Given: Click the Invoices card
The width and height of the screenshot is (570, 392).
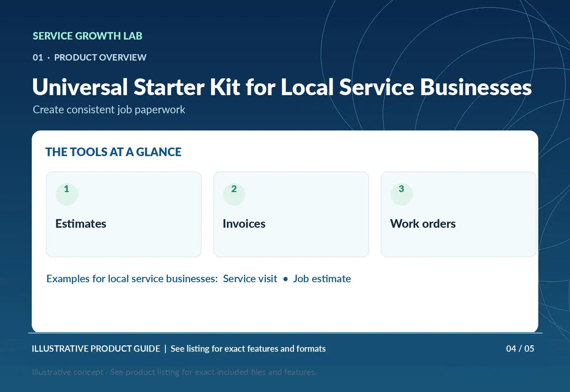Looking at the screenshot, I should (x=291, y=214).
